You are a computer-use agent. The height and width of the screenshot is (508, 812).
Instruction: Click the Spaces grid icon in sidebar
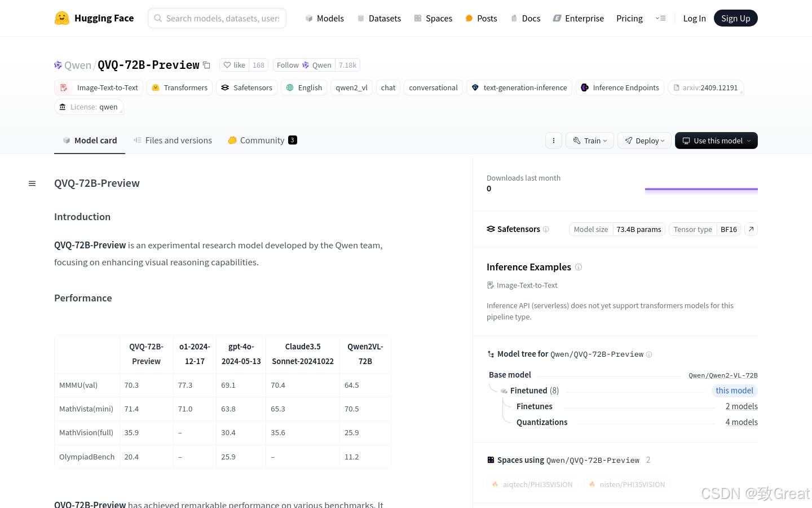coord(491,460)
